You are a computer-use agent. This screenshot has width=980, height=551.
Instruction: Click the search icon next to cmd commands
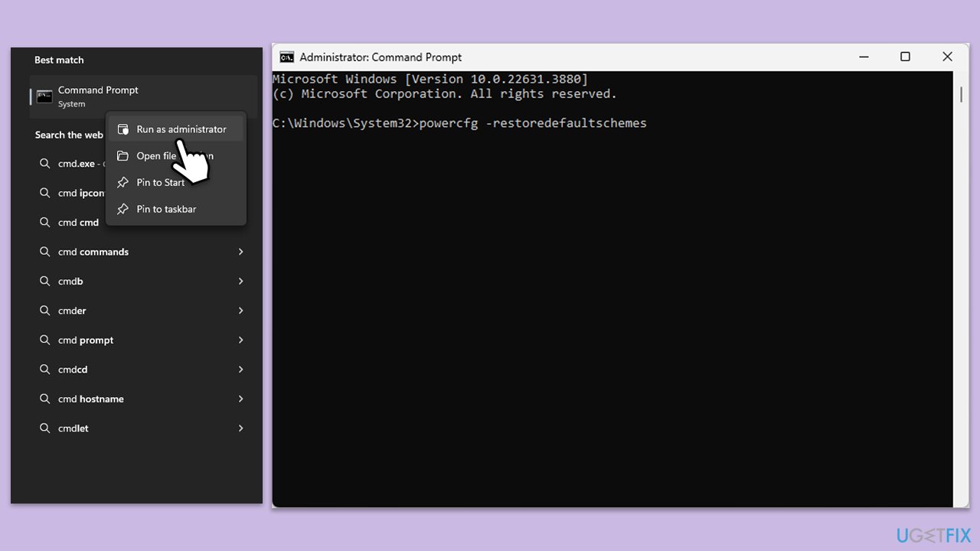(45, 252)
